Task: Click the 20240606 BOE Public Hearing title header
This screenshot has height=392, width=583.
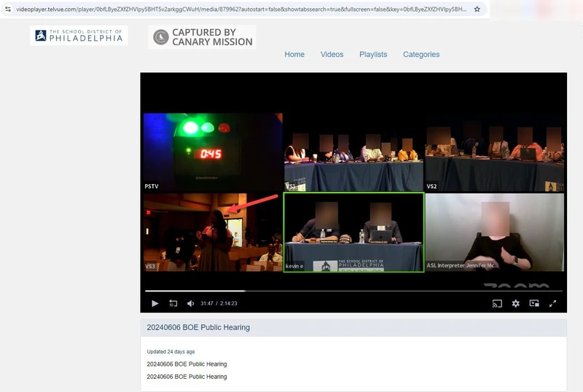Action: [198, 328]
